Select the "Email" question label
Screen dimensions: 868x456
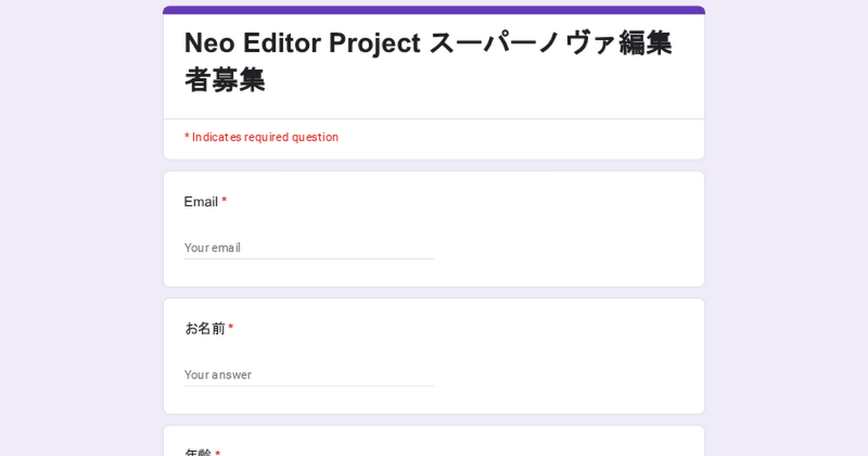pyautogui.click(x=200, y=202)
